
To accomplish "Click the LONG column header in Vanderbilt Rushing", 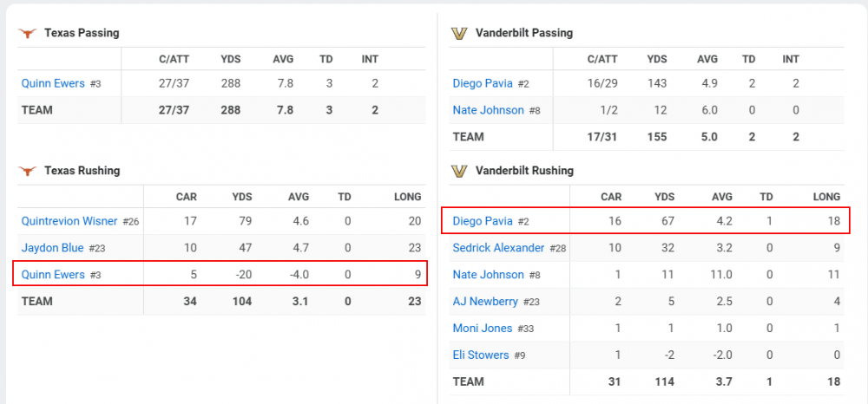I will (x=826, y=197).
